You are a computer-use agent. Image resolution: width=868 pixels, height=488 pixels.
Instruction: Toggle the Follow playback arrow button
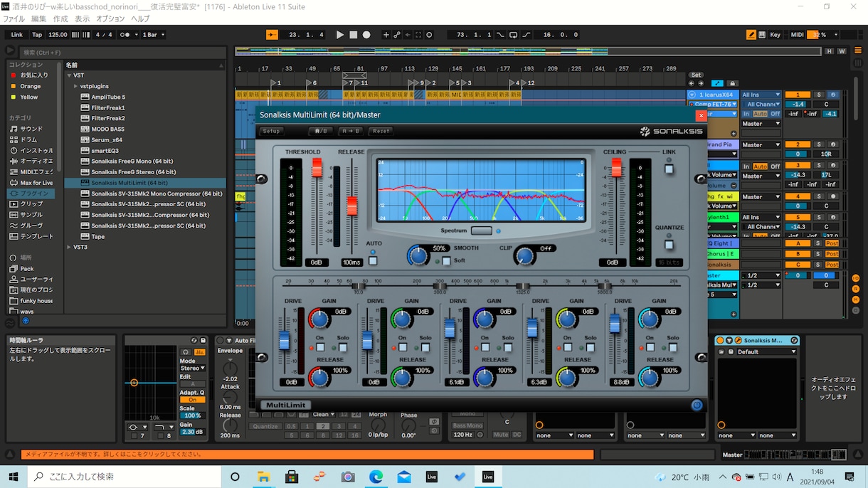271,34
